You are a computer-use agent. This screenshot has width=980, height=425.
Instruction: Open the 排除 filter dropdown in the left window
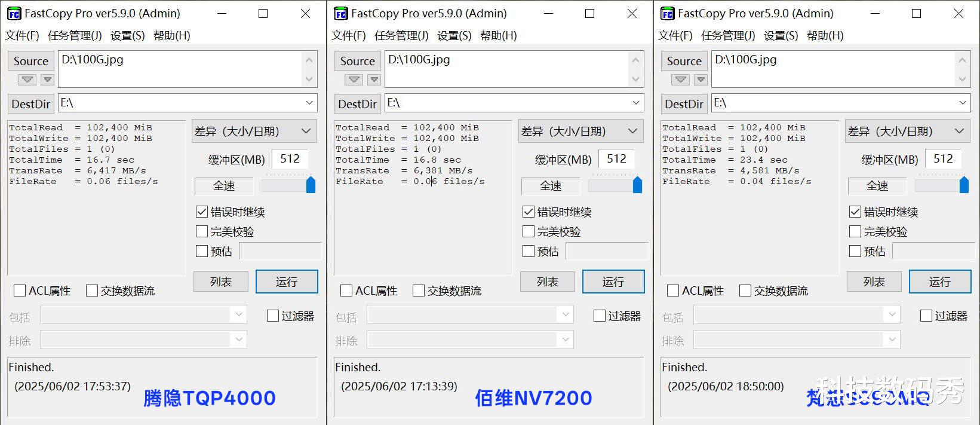pyautogui.click(x=238, y=340)
